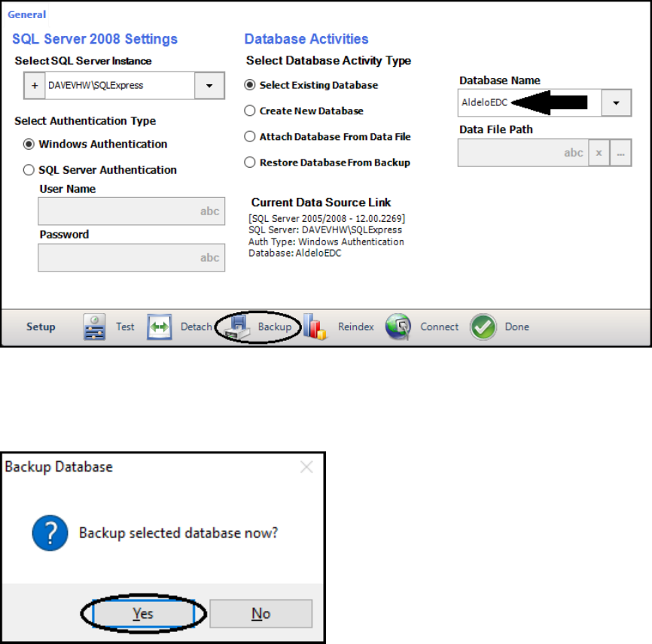Choose Attach Database From Data File
This screenshot has height=644, width=652.
point(249,136)
